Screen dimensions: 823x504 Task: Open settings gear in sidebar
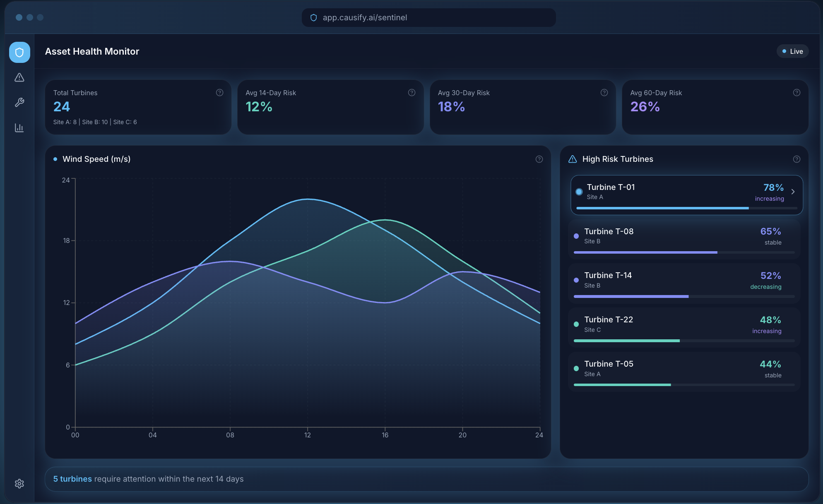[19, 483]
